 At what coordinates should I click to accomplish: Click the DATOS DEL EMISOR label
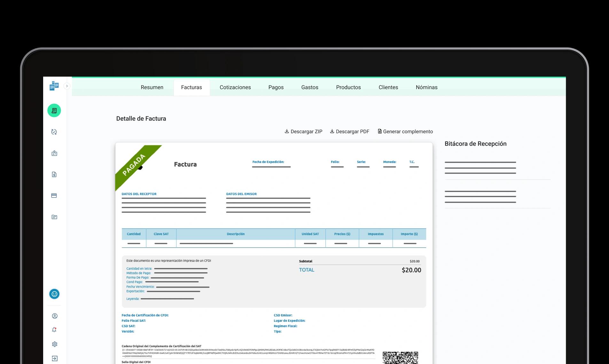(241, 194)
